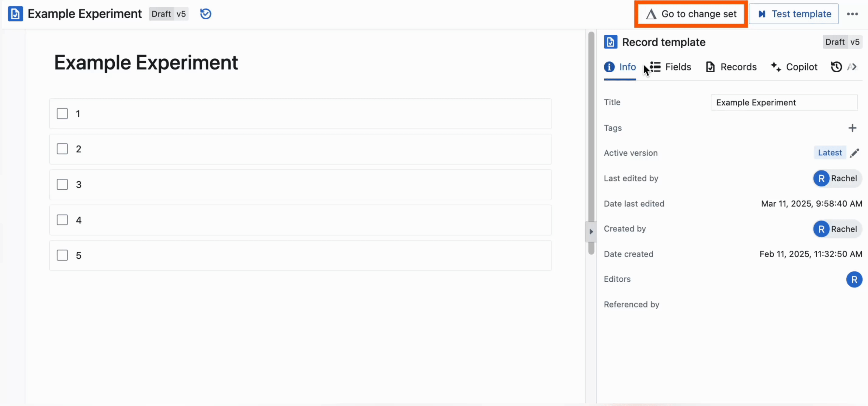This screenshot has height=406, width=868.
Task: Edit active version with pencil icon
Action: pyautogui.click(x=855, y=153)
